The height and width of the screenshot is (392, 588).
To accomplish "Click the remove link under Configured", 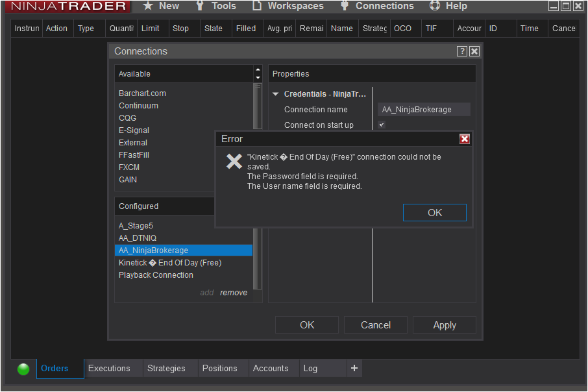I will (234, 293).
